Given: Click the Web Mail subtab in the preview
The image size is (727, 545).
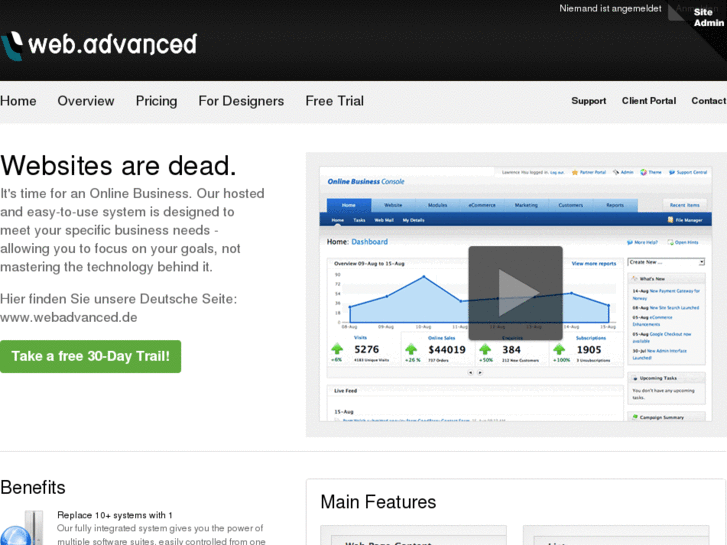Looking at the screenshot, I should (384, 220).
